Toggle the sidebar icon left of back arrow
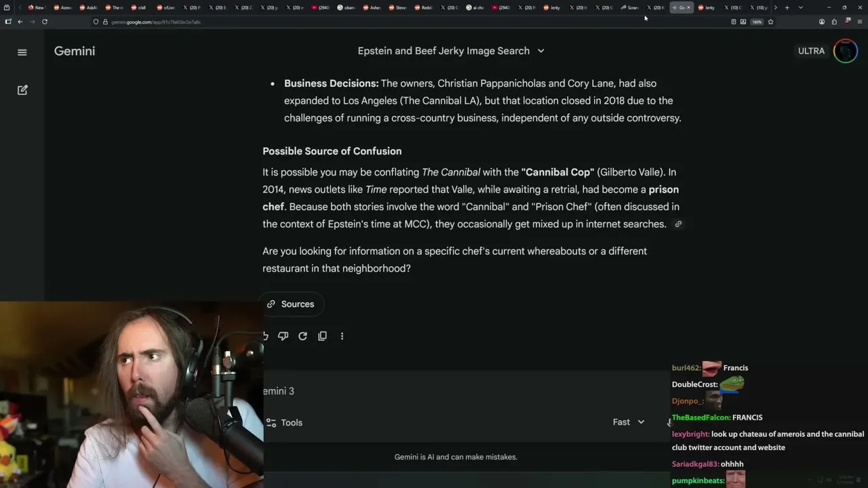The height and width of the screenshot is (488, 868). click(8, 22)
